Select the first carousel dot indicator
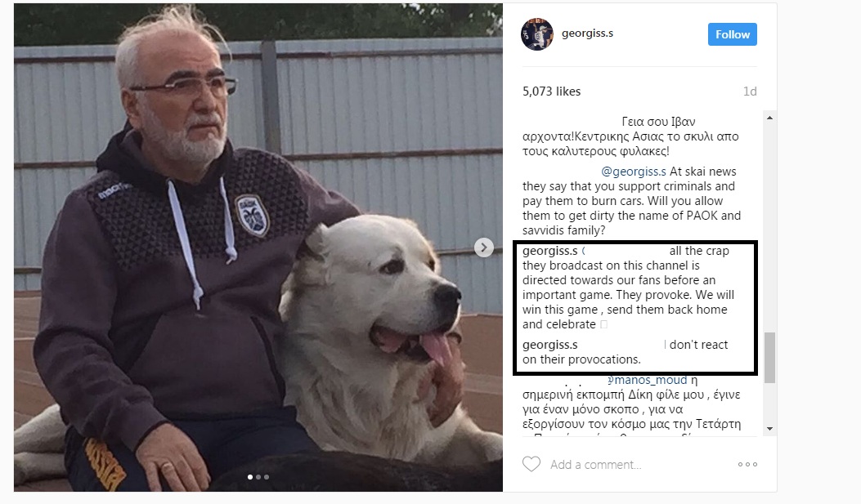861x504 pixels. [x=250, y=477]
